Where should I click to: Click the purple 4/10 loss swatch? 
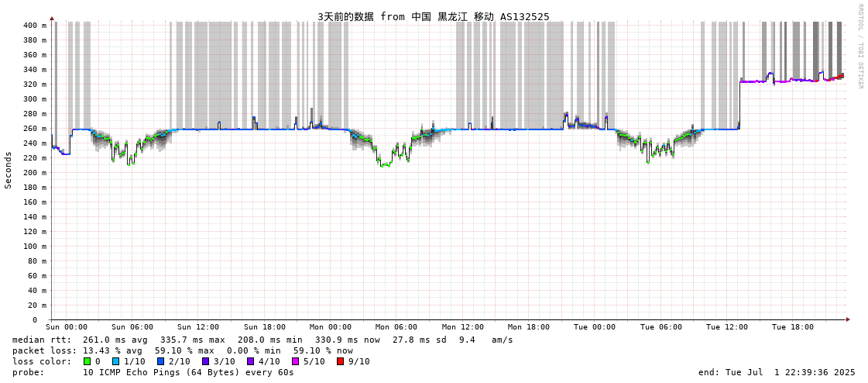[x=252, y=361]
